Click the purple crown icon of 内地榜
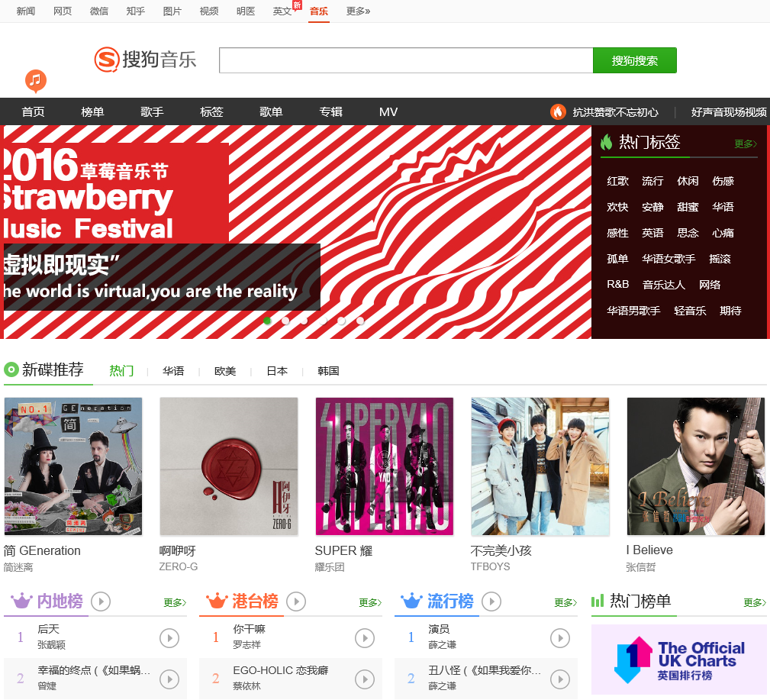 point(21,600)
